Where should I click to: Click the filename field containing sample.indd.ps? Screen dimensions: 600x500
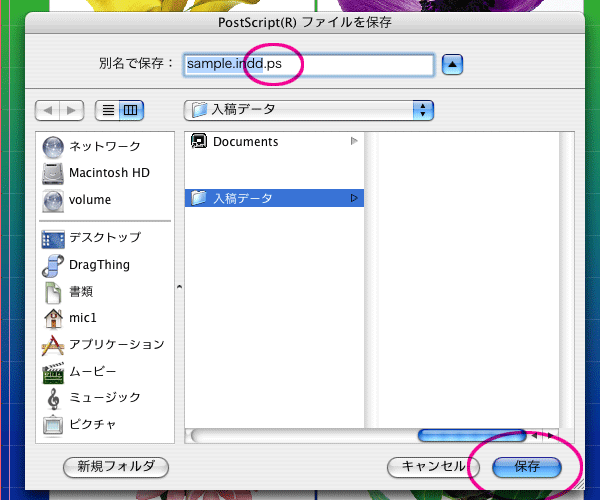coord(308,64)
